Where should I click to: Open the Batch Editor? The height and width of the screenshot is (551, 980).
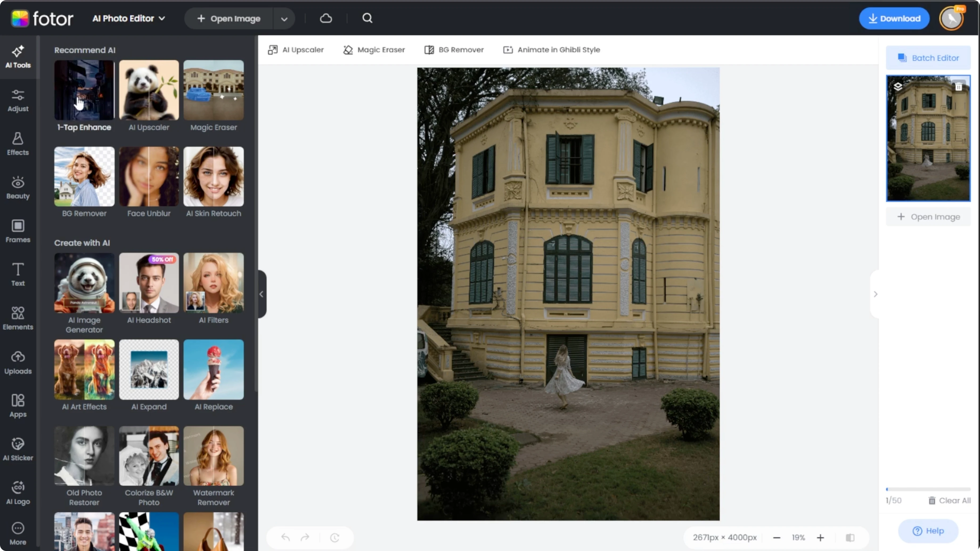tap(928, 58)
